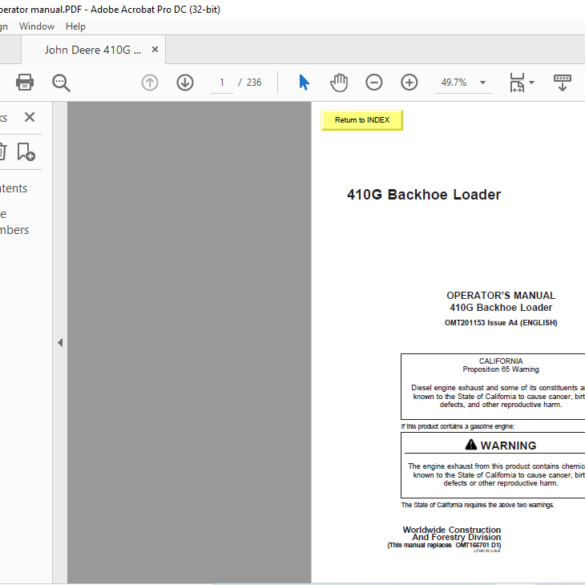
Task: Go to next page arrow
Action: (185, 82)
